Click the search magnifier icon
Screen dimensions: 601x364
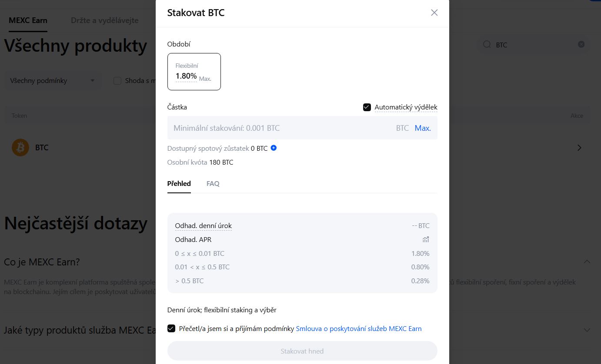pyautogui.click(x=487, y=45)
